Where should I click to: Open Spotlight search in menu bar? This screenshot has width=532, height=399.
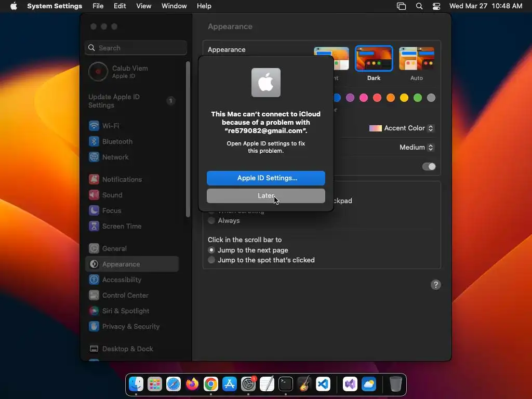pos(419,6)
